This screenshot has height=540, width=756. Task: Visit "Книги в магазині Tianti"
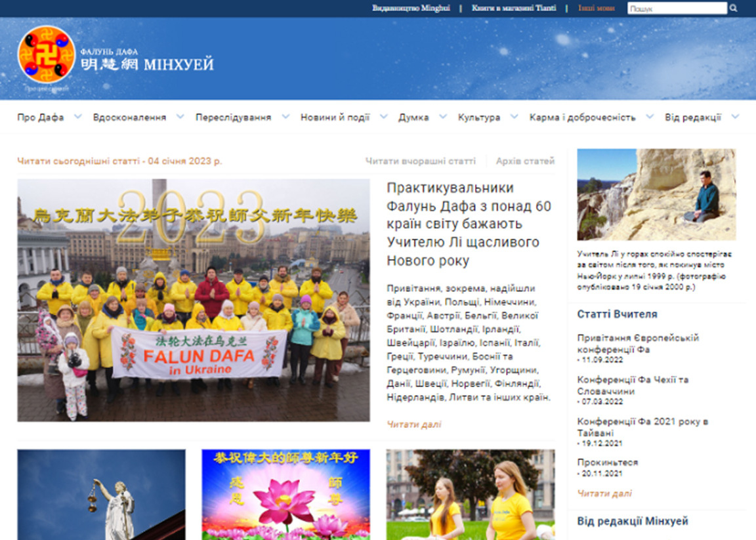[513, 8]
